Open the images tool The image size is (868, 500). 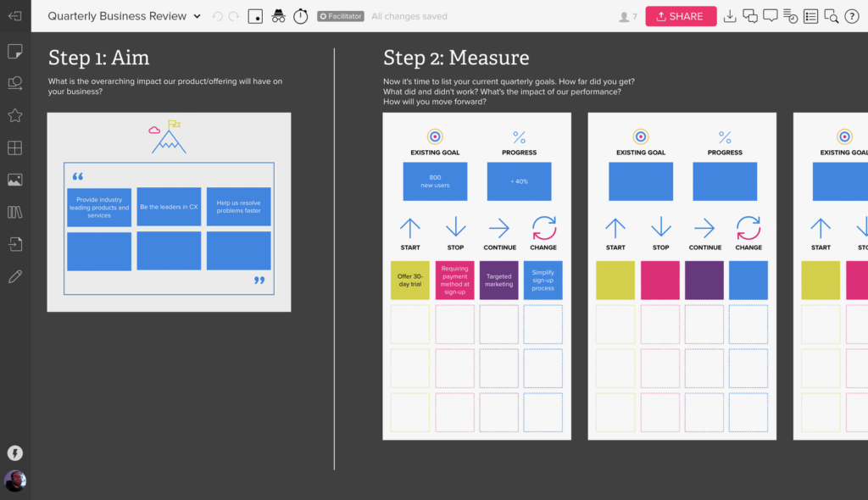pyautogui.click(x=14, y=179)
